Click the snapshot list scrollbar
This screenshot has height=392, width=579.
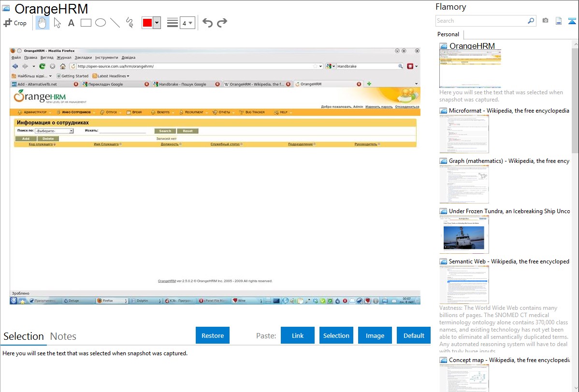(x=575, y=100)
